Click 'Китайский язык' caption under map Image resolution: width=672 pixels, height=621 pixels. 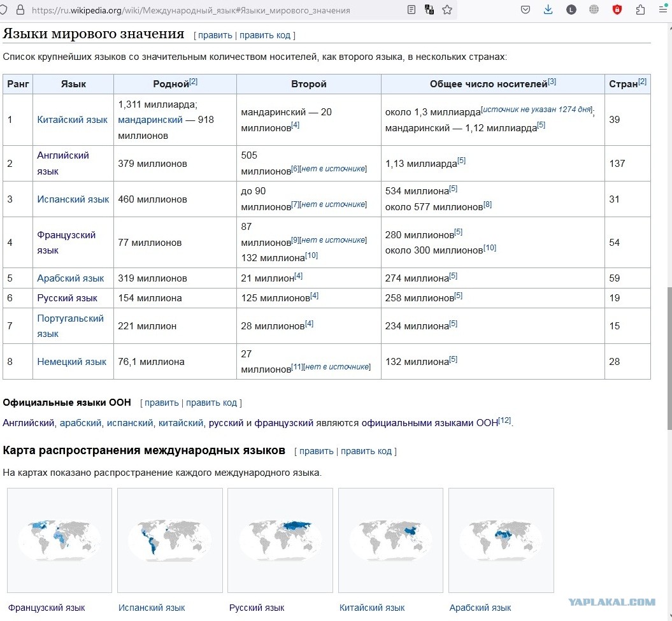(372, 608)
